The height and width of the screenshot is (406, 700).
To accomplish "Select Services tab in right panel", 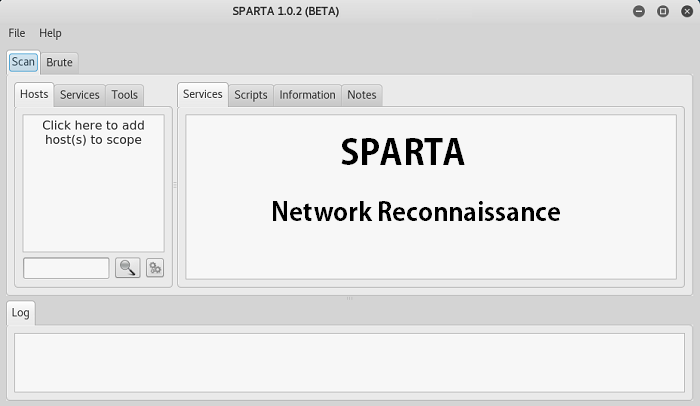I will pyautogui.click(x=203, y=94).
